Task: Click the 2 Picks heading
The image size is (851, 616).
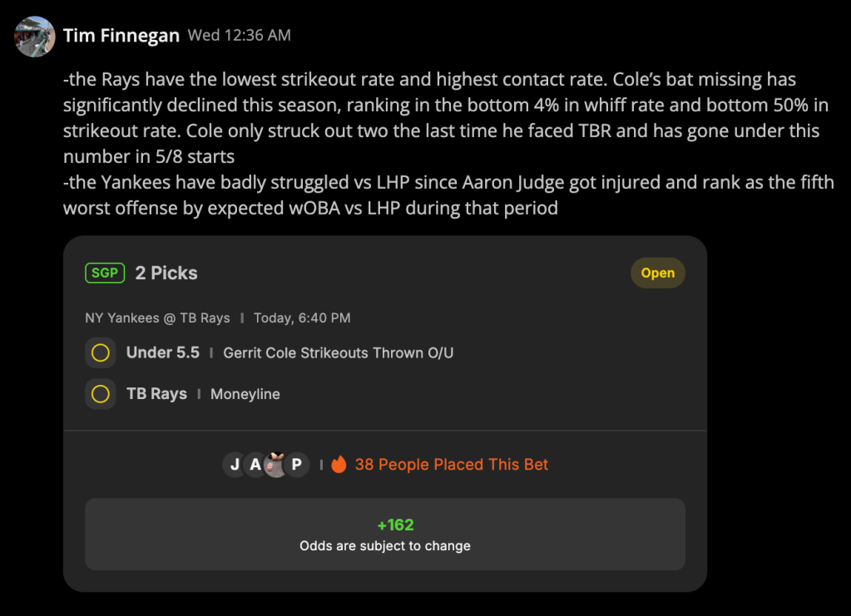Action: point(166,273)
